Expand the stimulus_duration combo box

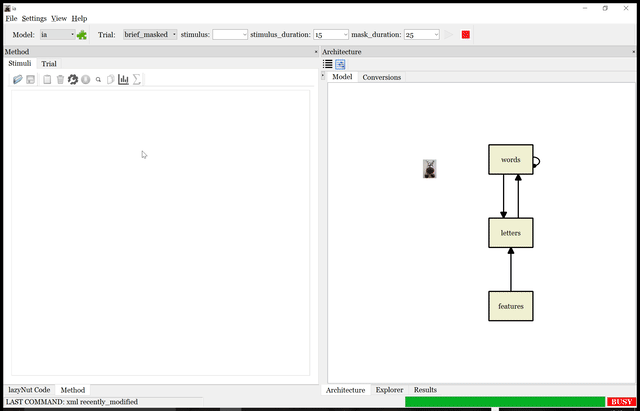coord(331,34)
